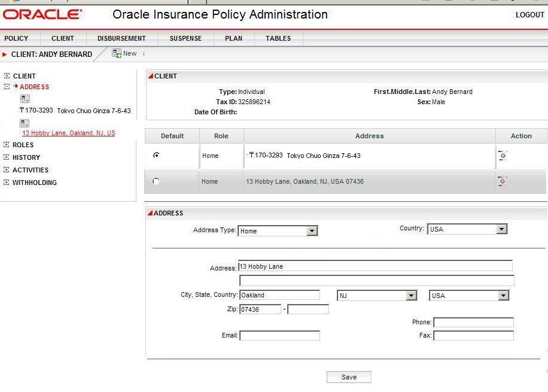Image resolution: width=548 pixels, height=392 pixels.
Task: Set 13 Hobby Lane address as default
Action: (156, 181)
